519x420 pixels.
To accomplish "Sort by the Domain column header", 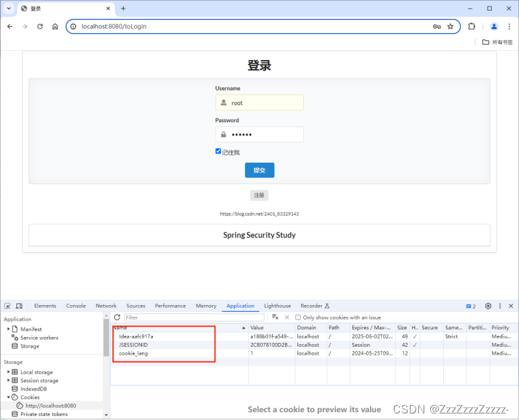I will pos(310,328).
